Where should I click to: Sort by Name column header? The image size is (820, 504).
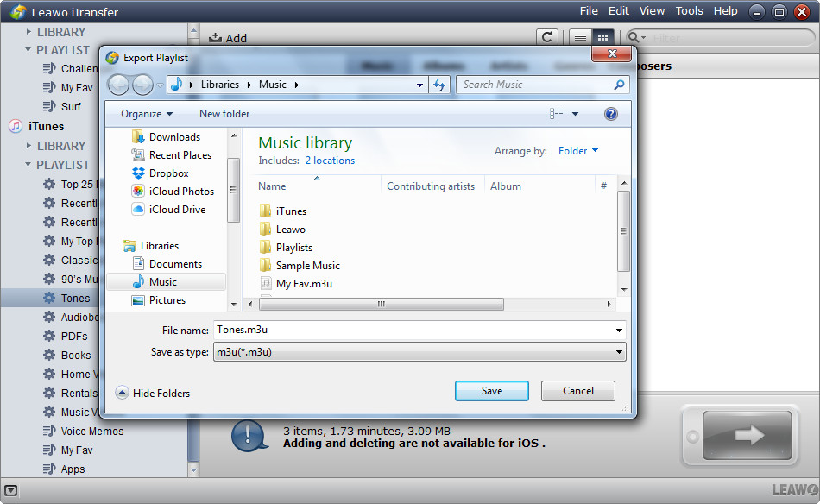tap(272, 186)
